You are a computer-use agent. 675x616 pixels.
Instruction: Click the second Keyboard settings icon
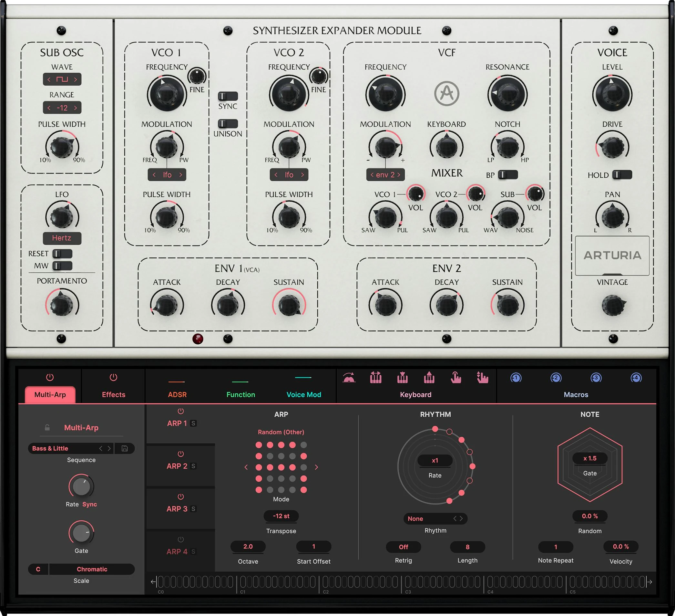tap(376, 378)
